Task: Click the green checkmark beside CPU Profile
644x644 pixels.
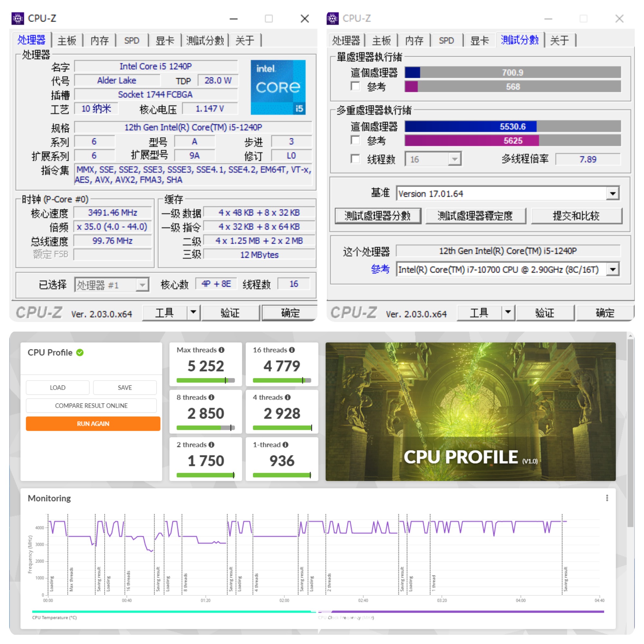Action: pos(80,352)
